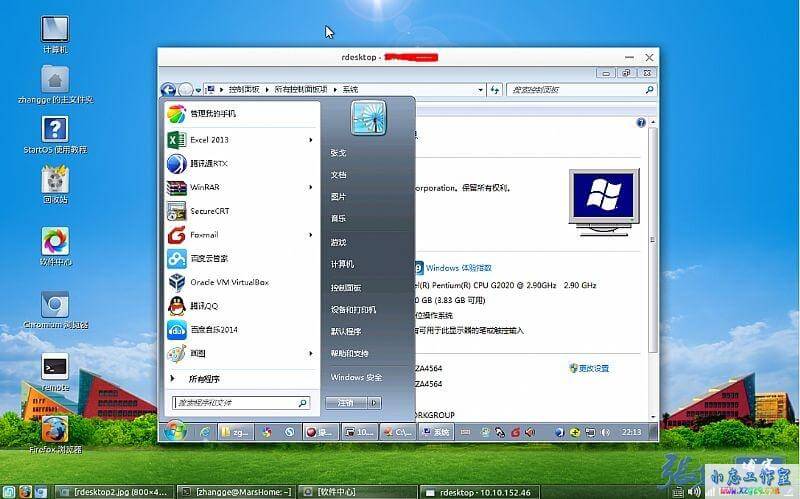The width and height of the screenshot is (800, 499).
Task: Switch to the 软件中心 Linux panel task
Action: [358, 492]
